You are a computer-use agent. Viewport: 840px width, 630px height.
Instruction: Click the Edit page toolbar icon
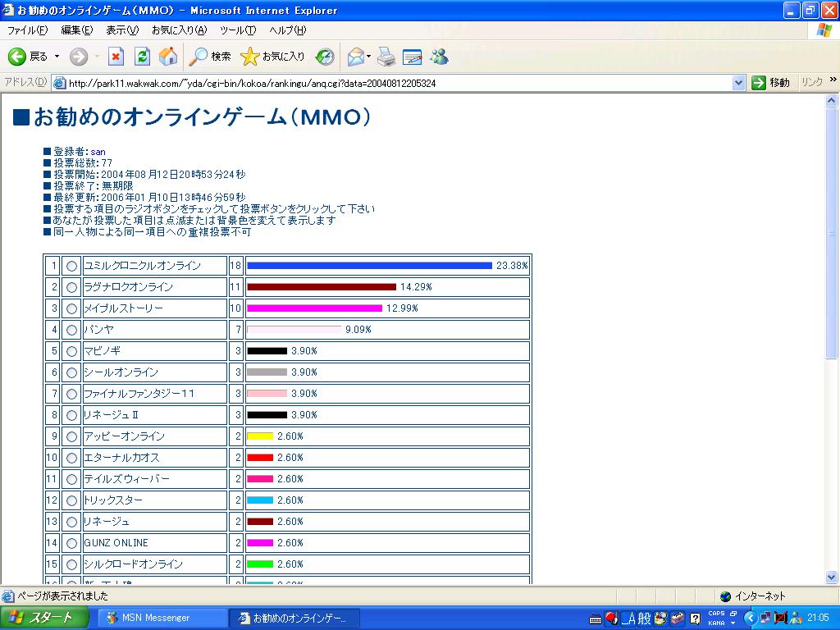pyautogui.click(x=412, y=57)
